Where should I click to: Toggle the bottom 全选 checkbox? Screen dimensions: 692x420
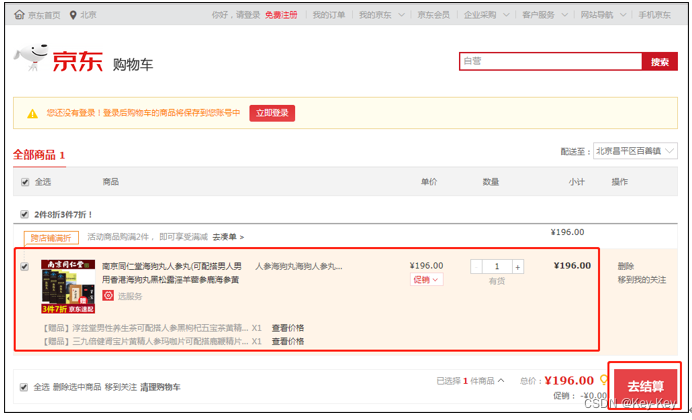click(24, 387)
